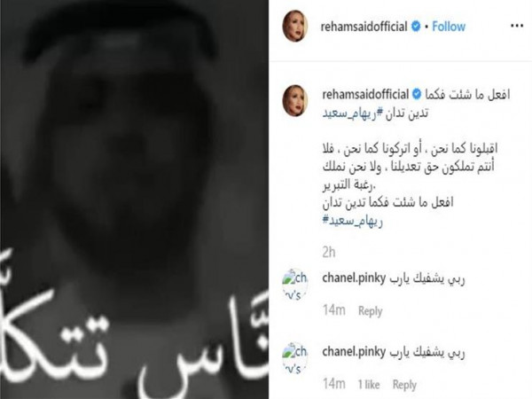Open the three-dot more options menu
Image resolution: width=532 pixels, height=399 pixels.
(x=517, y=26)
